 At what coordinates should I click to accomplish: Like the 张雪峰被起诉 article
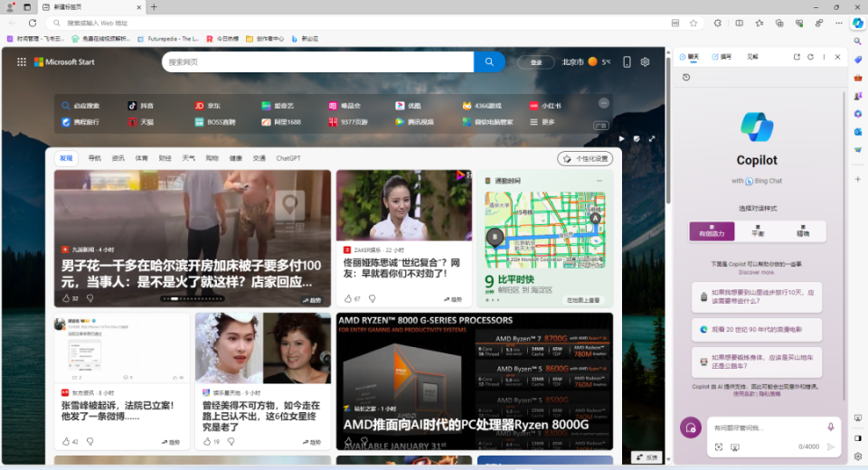coord(66,442)
